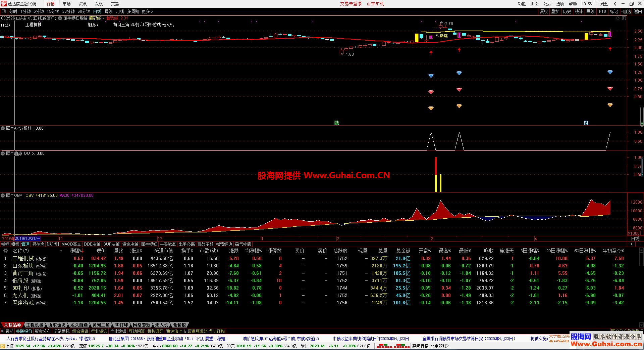This screenshot has height=350, width=644.
Task: Click the back arrow in title bar
Action: (x=615, y=4)
